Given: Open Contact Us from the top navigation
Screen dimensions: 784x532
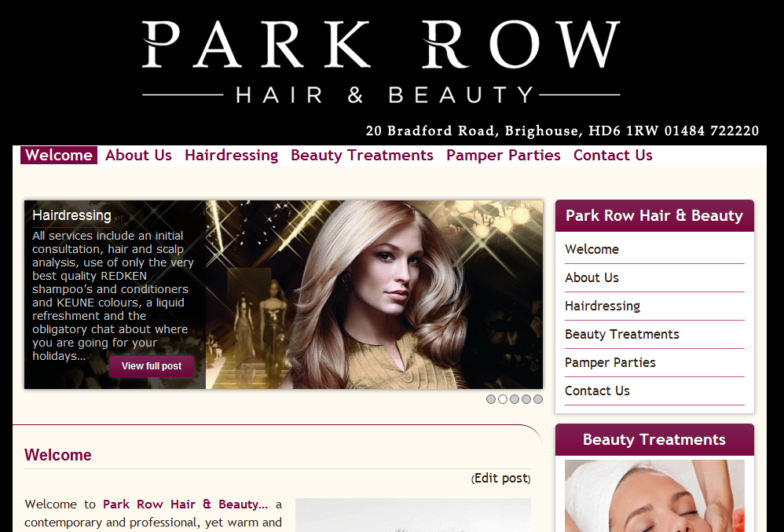Looking at the screenshot, I should click(613, 155).
